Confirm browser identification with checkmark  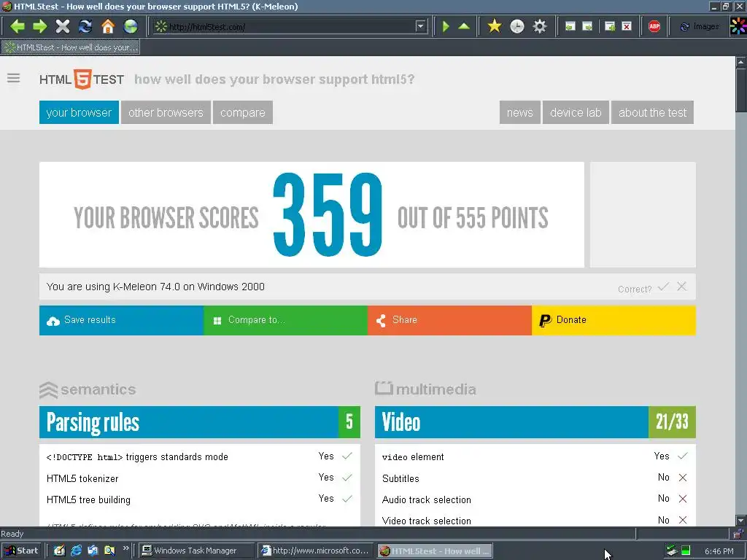click(663, 287)
